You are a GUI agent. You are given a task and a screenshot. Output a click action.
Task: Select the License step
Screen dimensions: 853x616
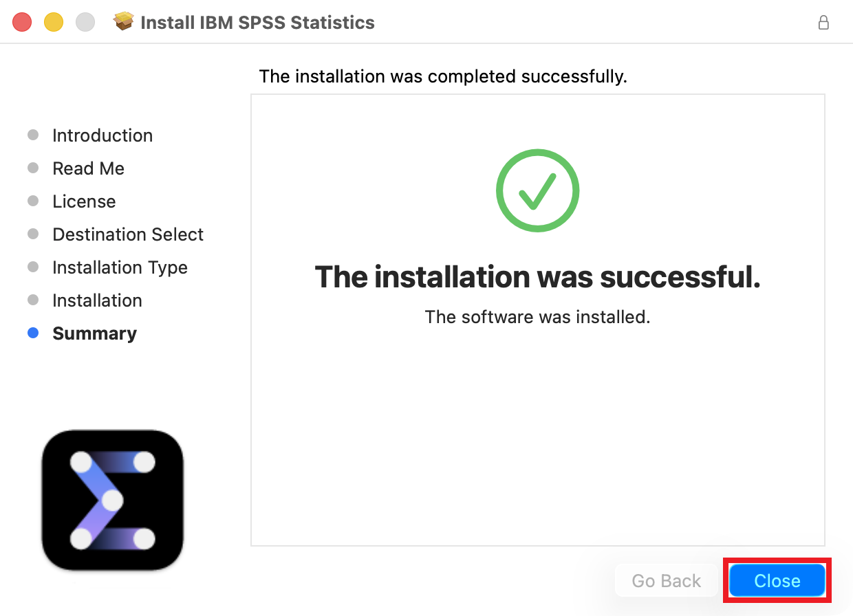(84, 201)
